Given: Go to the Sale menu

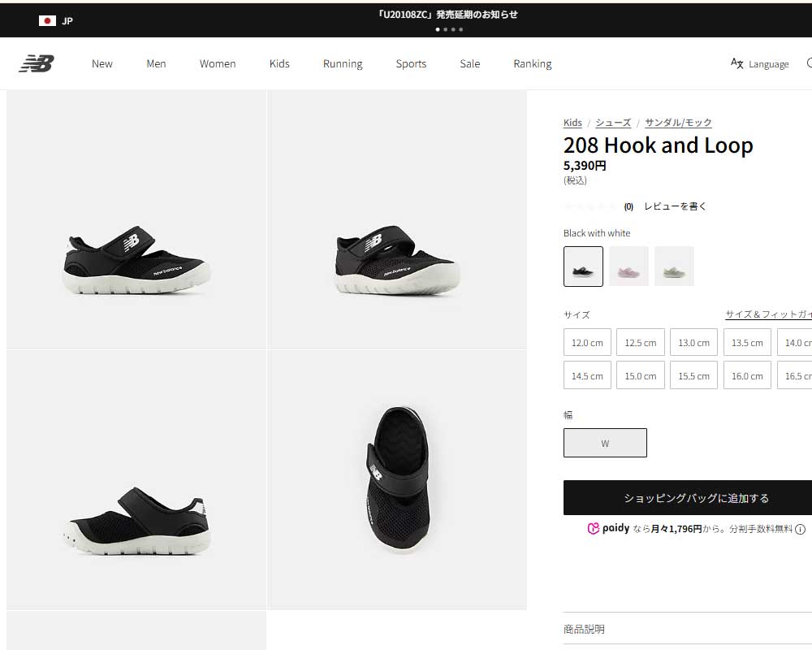Looking at the screenshot, I should pos(470,63).
